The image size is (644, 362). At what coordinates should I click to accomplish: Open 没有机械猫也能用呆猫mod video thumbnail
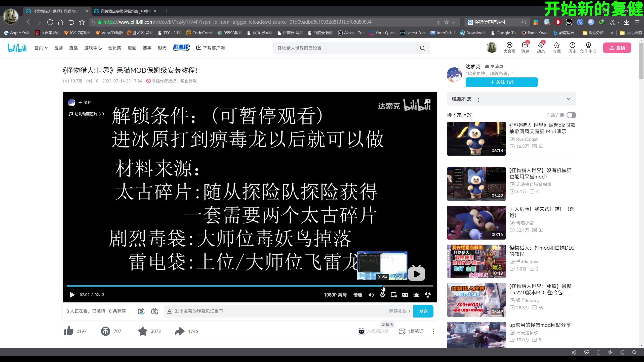click(476, 184)
